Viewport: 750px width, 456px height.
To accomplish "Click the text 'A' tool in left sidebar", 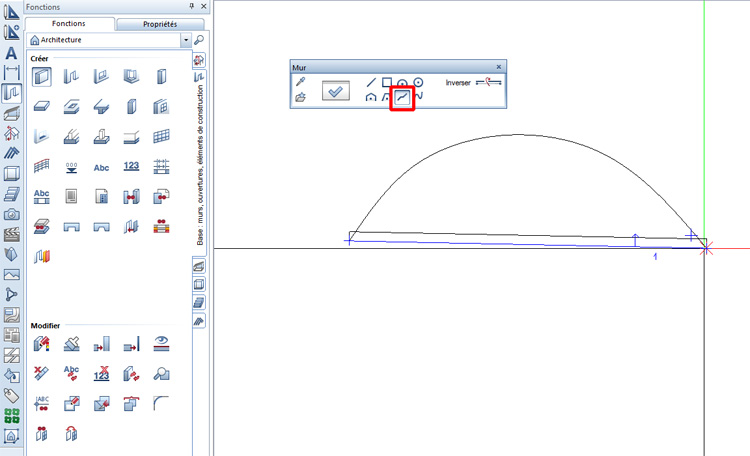I will coord(11,53).
